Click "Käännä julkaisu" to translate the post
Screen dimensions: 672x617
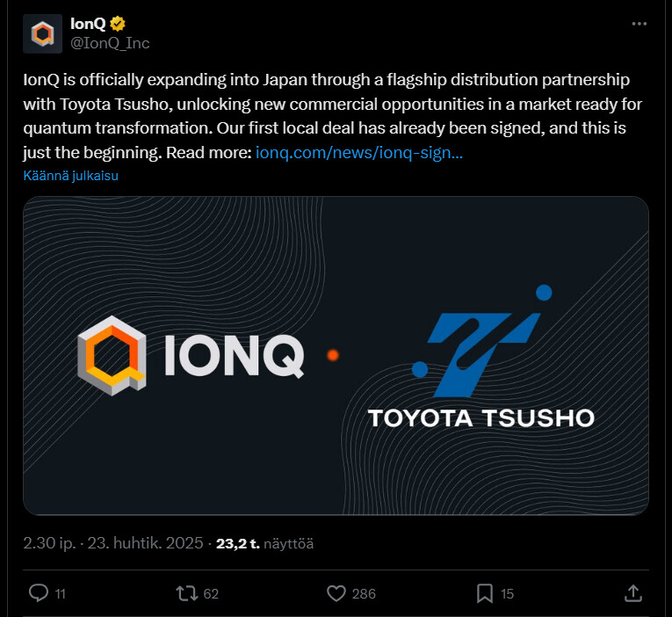click(71, 175)
